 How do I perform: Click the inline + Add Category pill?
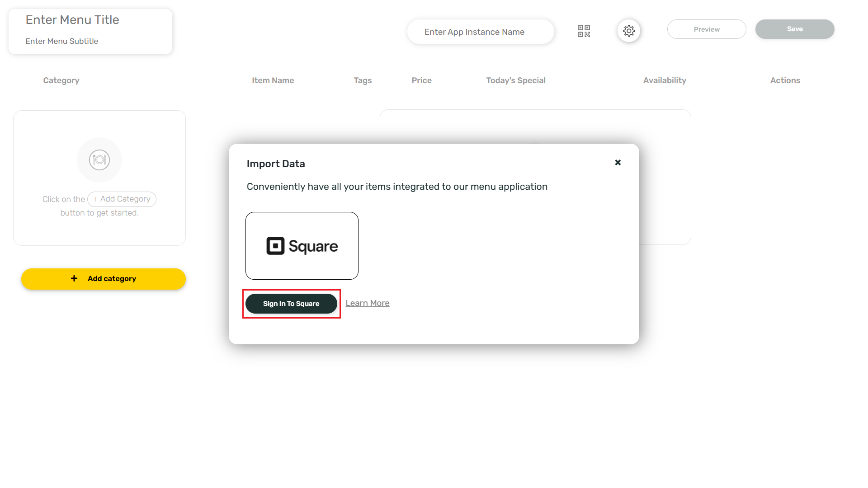tap(122, 199)
